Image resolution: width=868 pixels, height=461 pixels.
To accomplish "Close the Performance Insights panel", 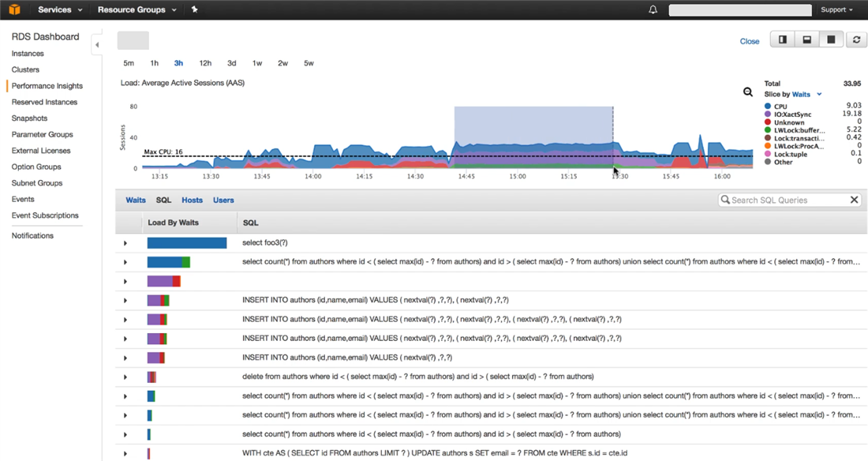I will (750, 41).
